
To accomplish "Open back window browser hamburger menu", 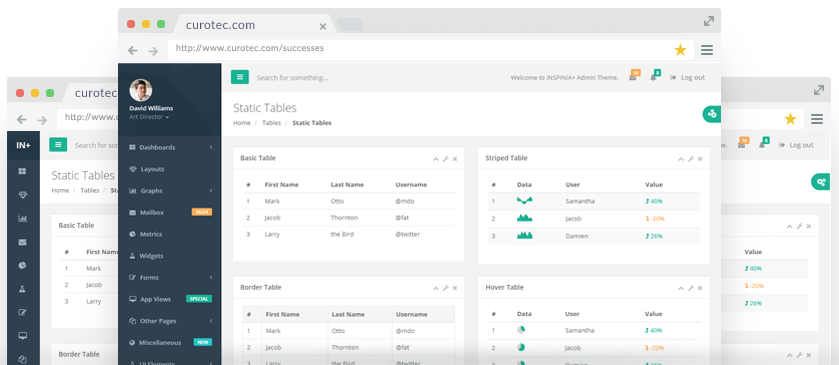I will point(817,119).
